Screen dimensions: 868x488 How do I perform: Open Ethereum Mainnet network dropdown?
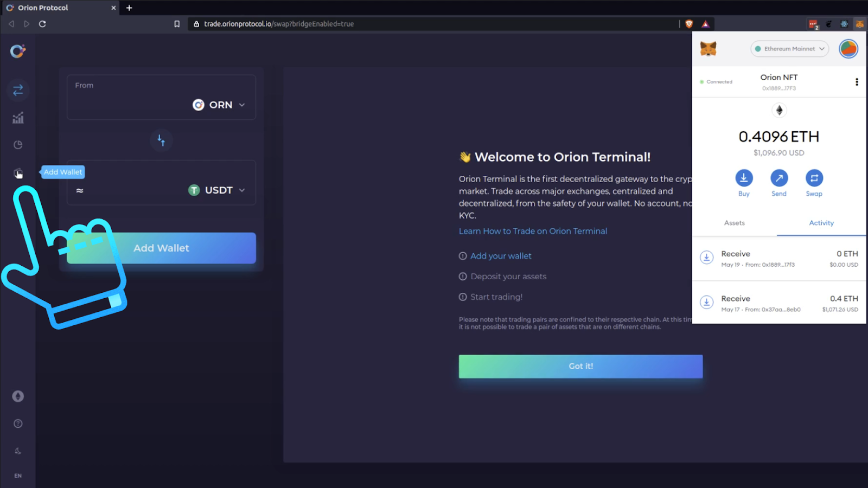(789, 49)
